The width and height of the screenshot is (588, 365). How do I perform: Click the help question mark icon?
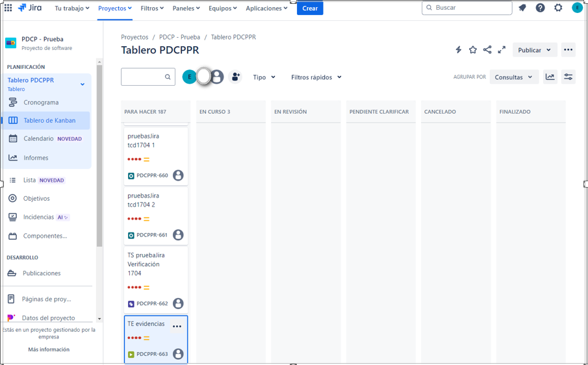540,8
